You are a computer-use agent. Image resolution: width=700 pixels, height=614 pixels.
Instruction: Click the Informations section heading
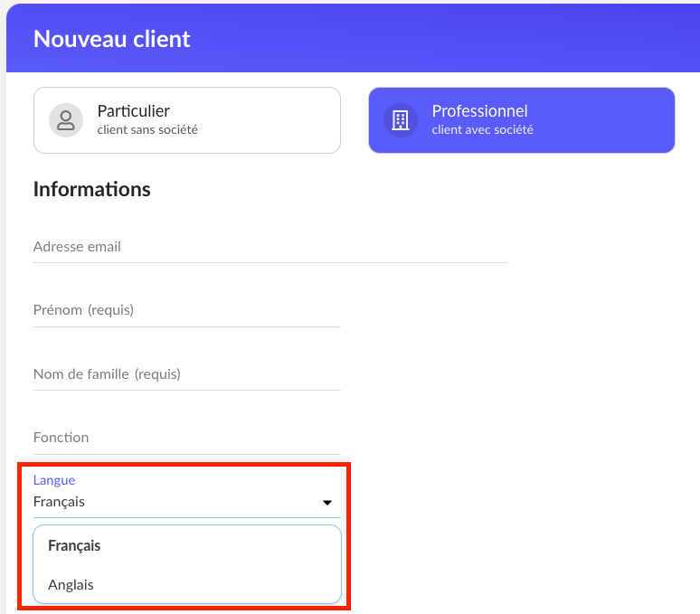coord(91,189)
